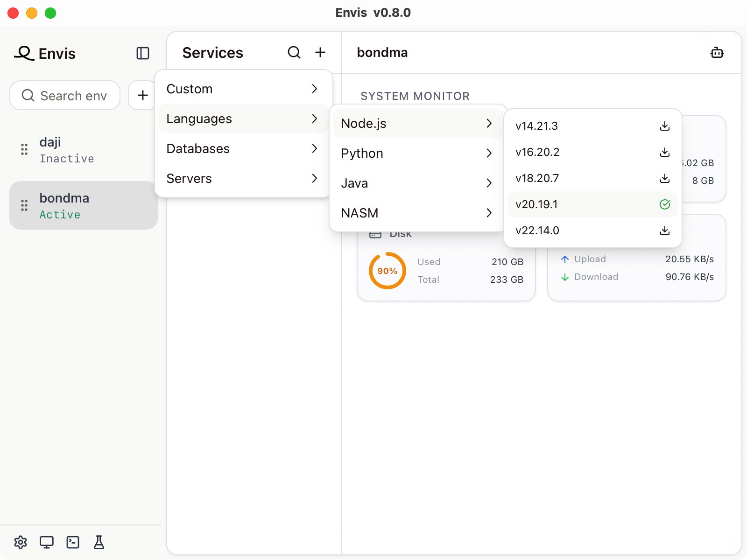Open the flask lab icon
The width and height of the screenshot is (747, 560).
[x=99, y=542]
